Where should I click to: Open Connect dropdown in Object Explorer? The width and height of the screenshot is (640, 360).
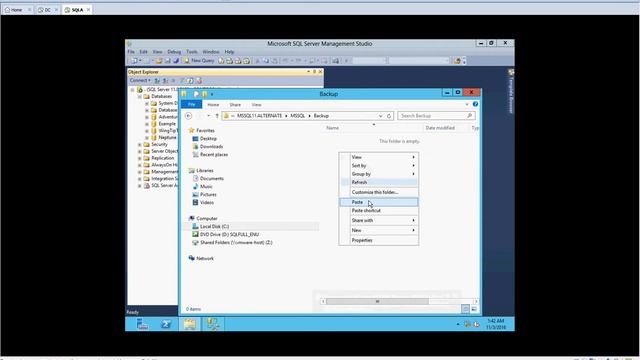click(140, 80)
